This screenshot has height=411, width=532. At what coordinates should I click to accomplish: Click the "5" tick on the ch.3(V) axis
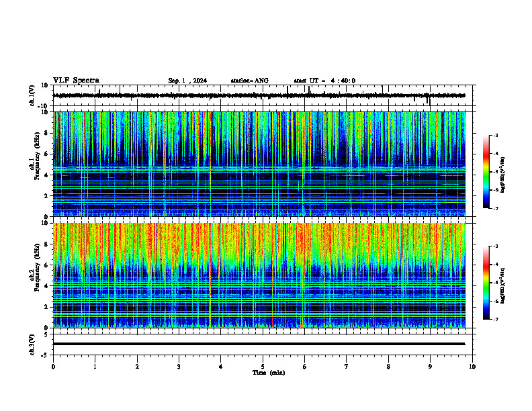pyautogui.click(x=47, y=334)
